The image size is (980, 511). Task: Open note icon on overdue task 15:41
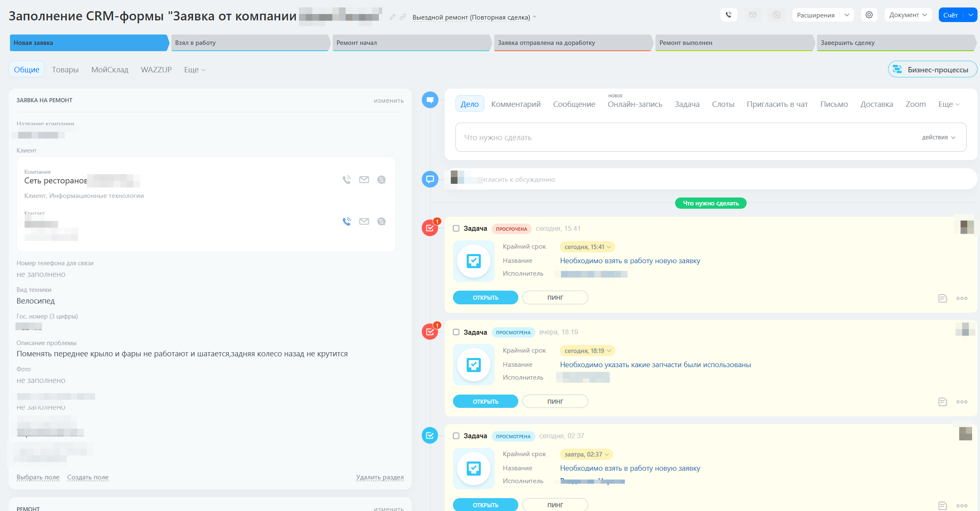click(x=943, y=298)
